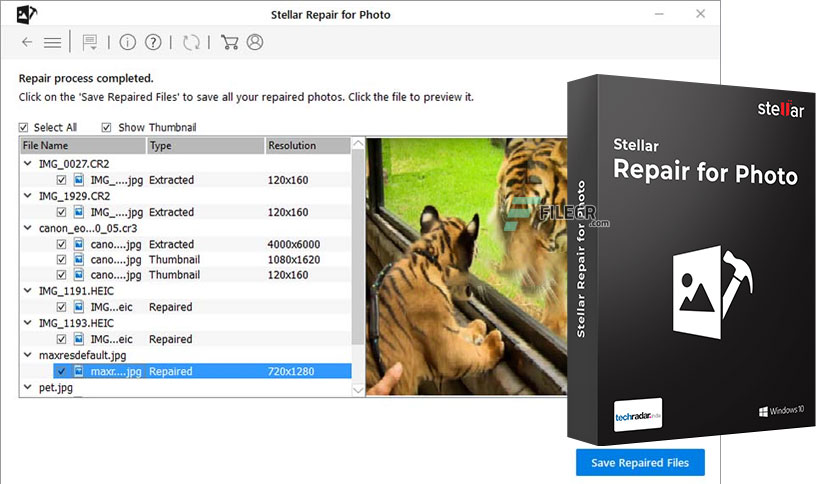Screen dimensions: 836x484
Task: Collapse the pet.jpg group
Action: tap(28, 386)
